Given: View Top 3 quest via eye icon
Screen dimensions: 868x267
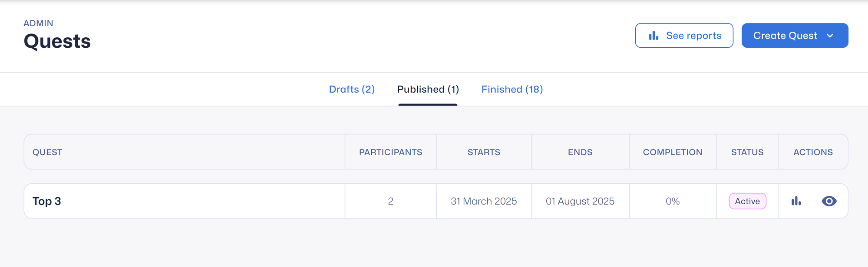Looking at the screenshot, I should [x=829, y=201].
